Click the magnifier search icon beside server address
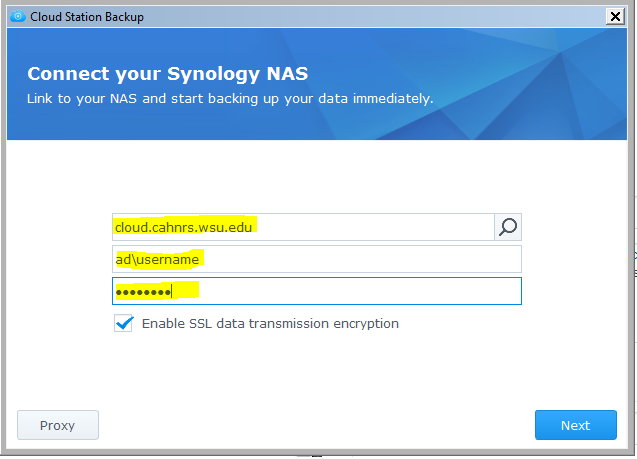 coord(508,227)
